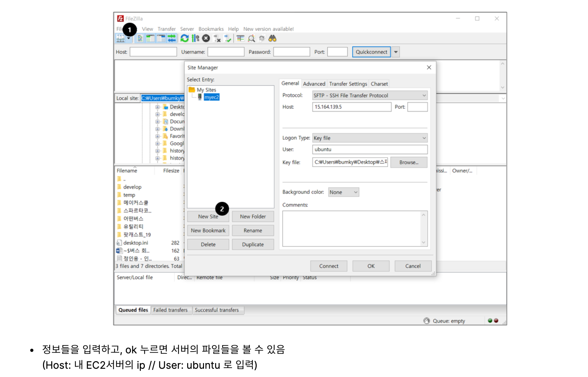Open the Transfer menu
This screenshot has width=588, height=377.
pos(167,29)
